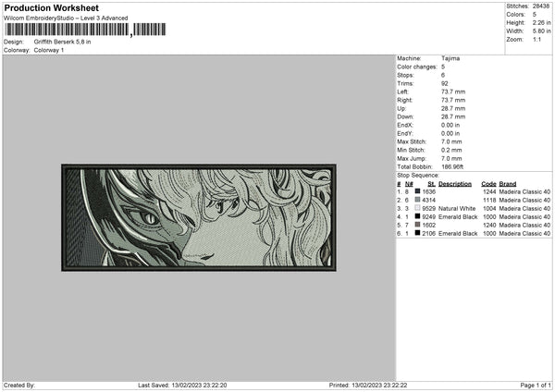Click the Max Stitch value 7.0 mm
This screenshot has height=392, width=555.
point(451,141)
